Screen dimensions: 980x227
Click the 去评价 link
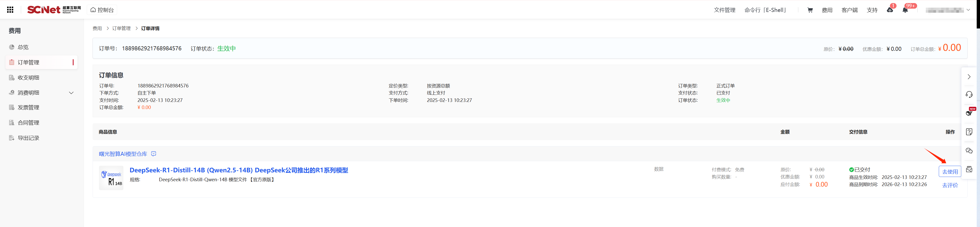click(x=949, y=186)
